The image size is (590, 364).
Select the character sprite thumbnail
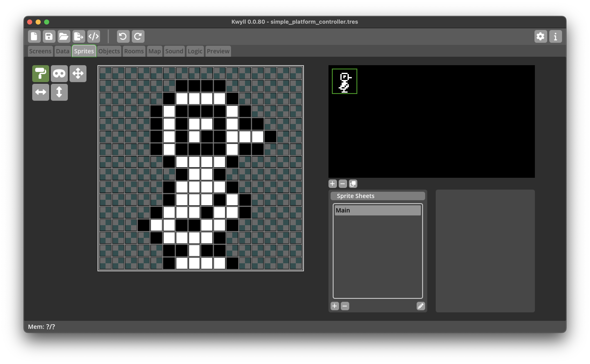[344, 81]
